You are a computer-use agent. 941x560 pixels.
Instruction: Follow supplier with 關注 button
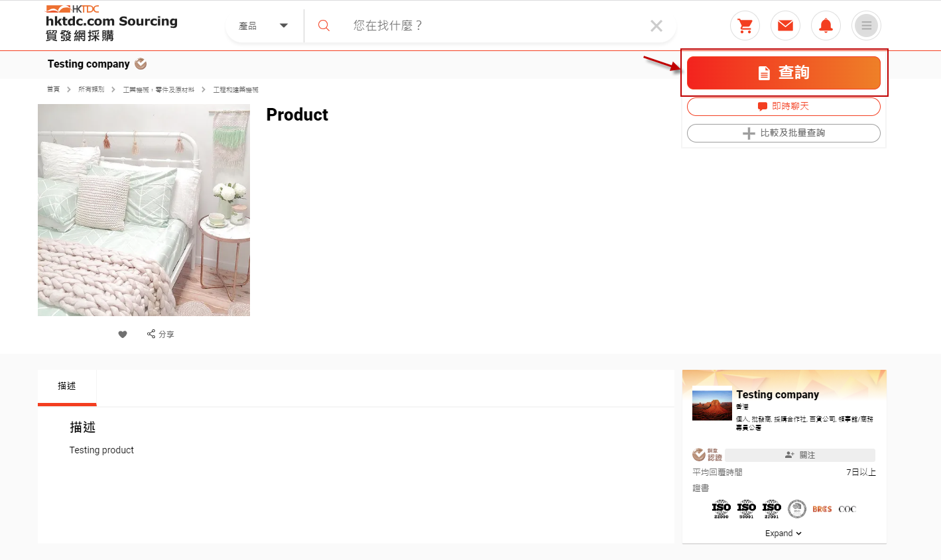pyautogui.click(x=800, y=455)
